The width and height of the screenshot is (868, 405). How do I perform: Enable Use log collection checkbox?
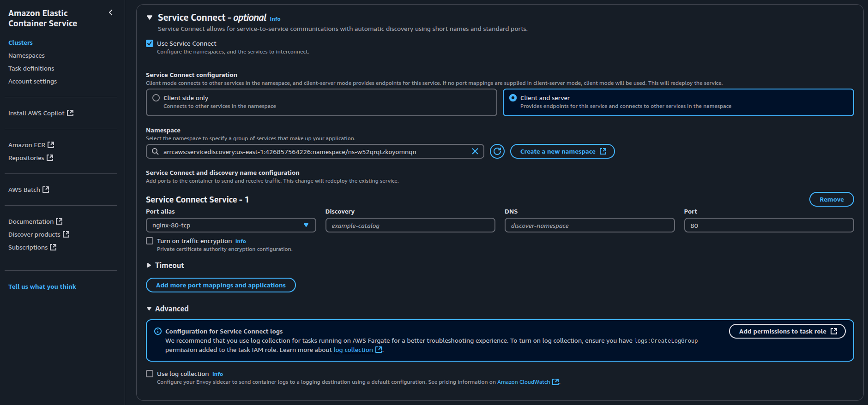[x=150, y=374]
